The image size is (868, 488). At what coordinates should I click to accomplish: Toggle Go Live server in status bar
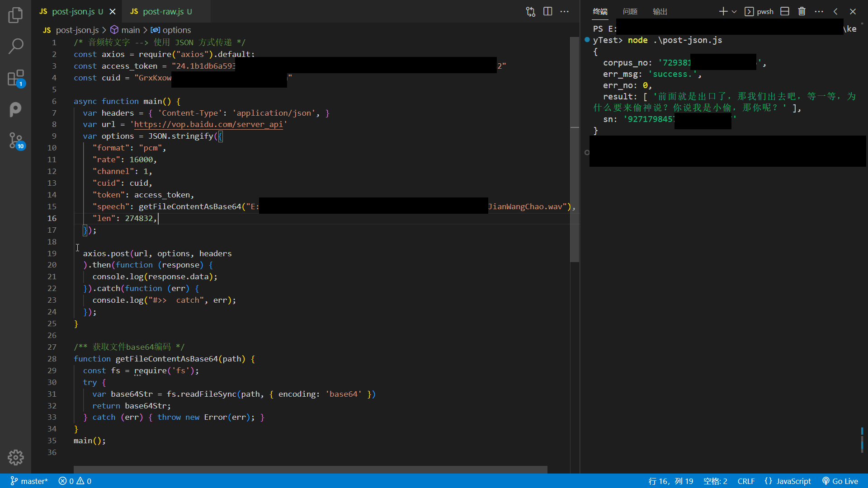tap(840, 481)
